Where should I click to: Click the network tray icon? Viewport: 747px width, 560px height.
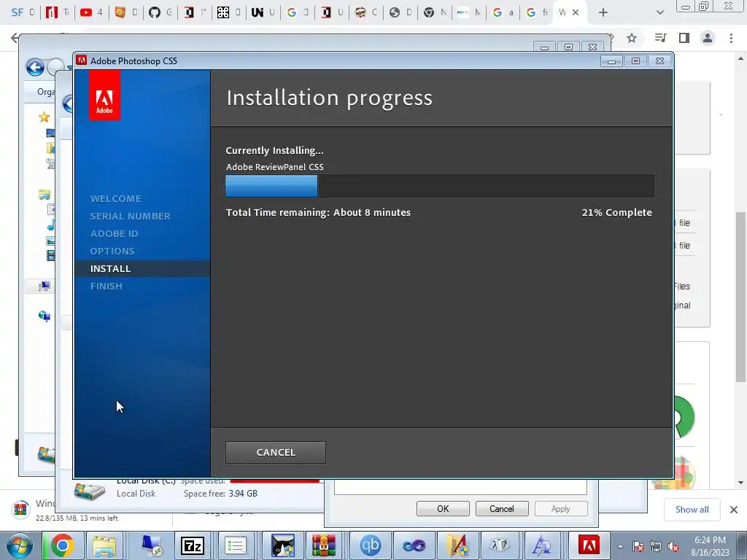point(656,546)
